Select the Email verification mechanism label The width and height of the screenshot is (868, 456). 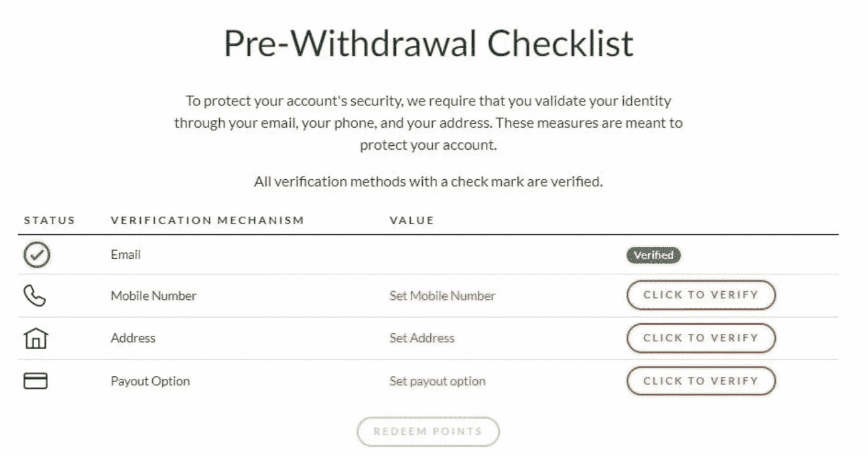click(x=126, y=255)
